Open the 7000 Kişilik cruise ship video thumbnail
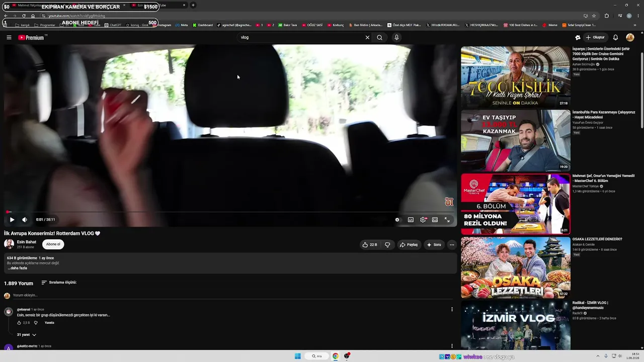The height and width of the screenshot is (362, 644). (516, 77)
